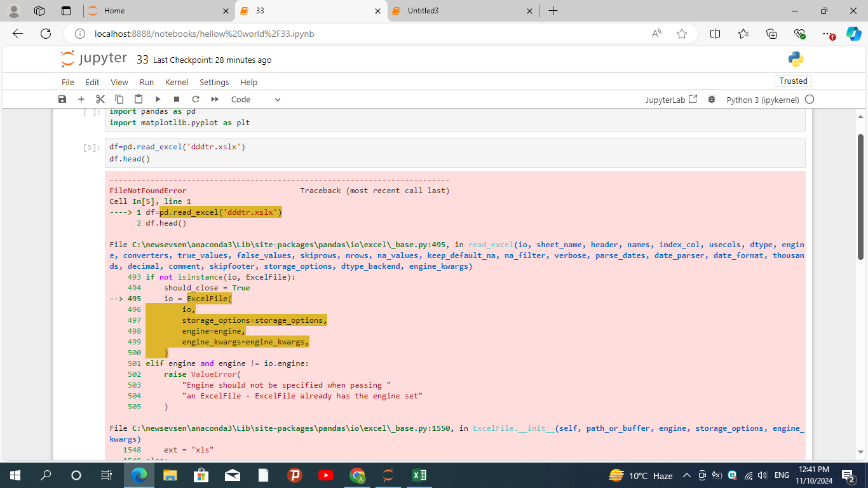This screenshot has height=488, width=868.
Task: Open the Browser essentials heart icon
Action: (x=799, y=34)
